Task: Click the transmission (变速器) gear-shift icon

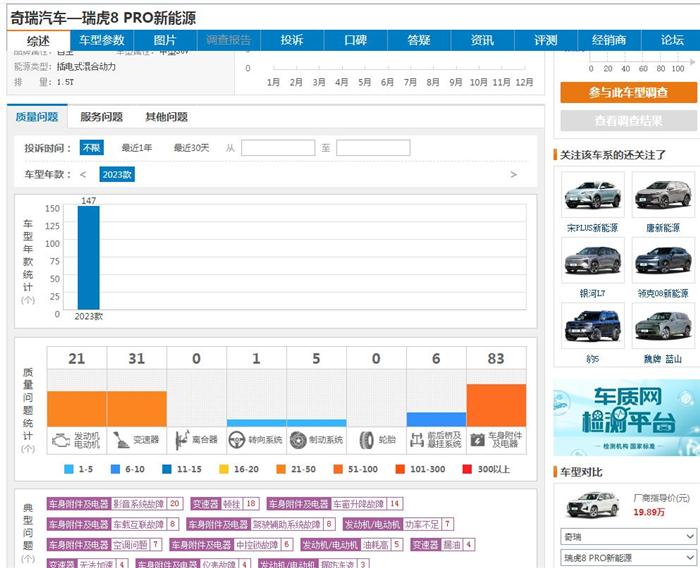Action: (121, 440)
